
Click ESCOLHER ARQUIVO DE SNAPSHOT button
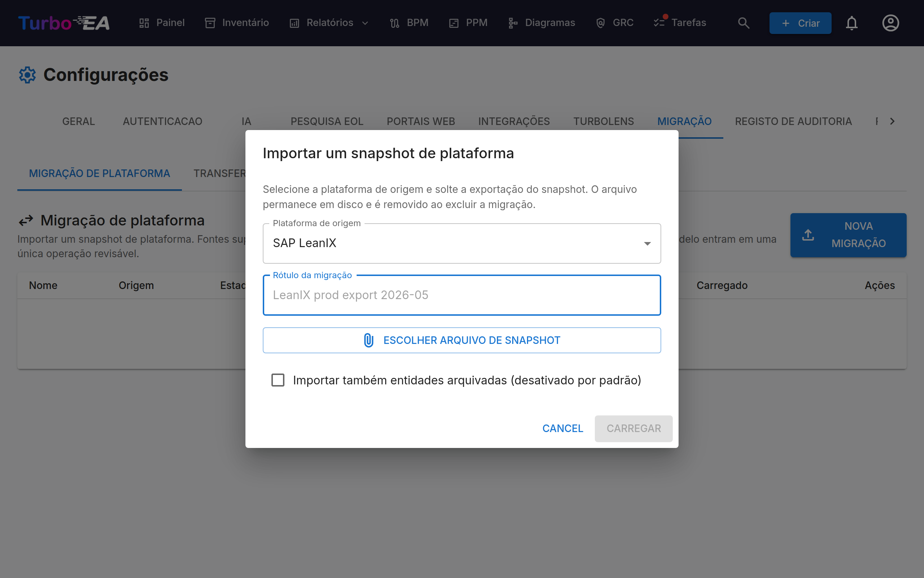[462, 340]
